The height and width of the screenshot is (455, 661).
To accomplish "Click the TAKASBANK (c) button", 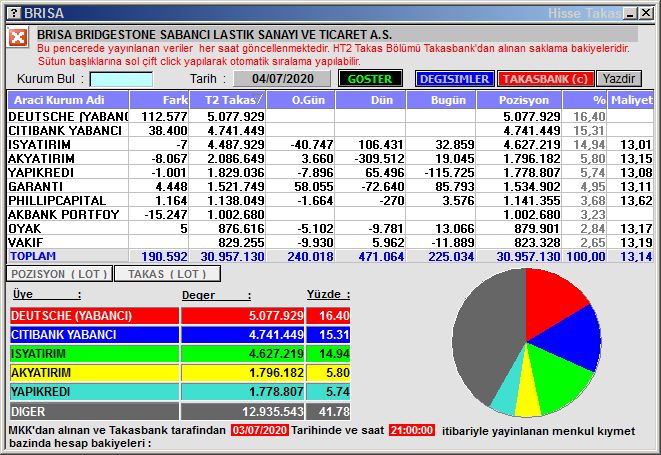I will 545,79.
